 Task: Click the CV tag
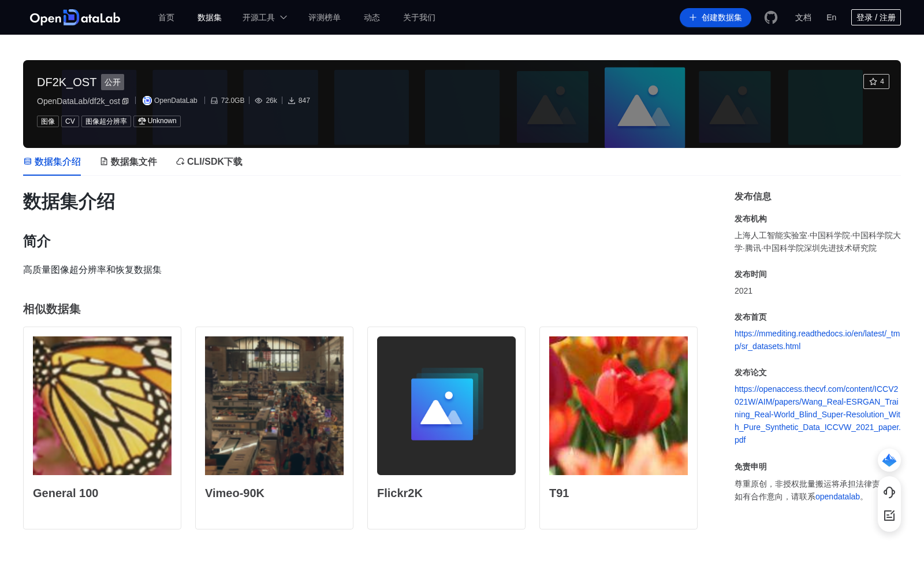click(x=70, y=121)
